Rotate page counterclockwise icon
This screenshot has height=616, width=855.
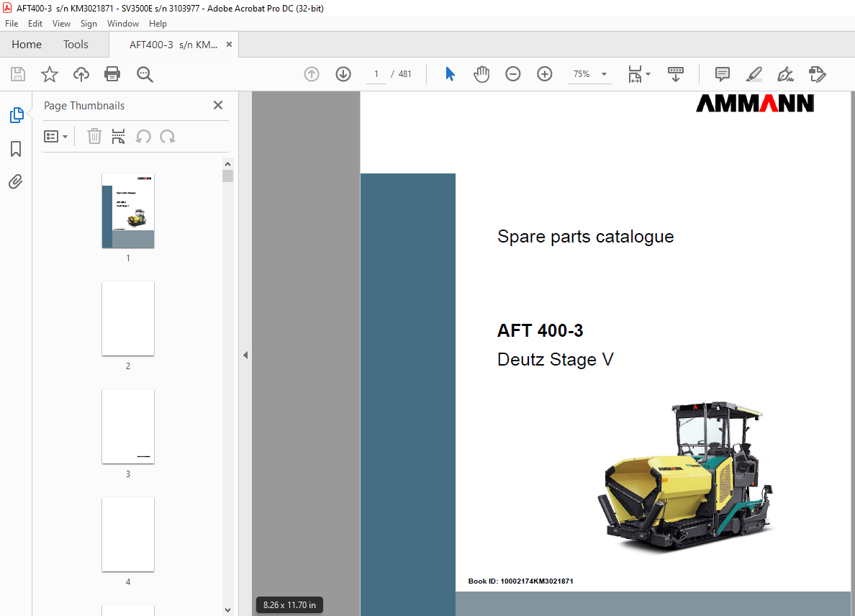coord(143,136)
